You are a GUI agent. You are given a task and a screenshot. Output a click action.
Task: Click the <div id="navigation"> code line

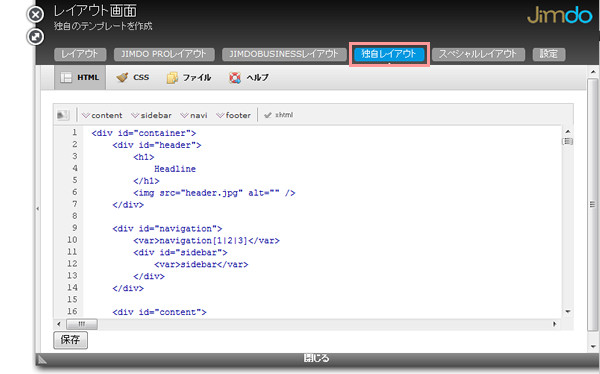pyautogui.click(x=167, y=229)
